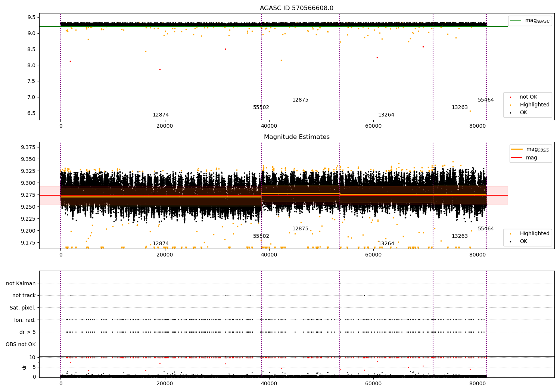Click the 10 tick on dr axis
Image resolution: width=560 pixels, height=392 pixels.
coord(32,357)
